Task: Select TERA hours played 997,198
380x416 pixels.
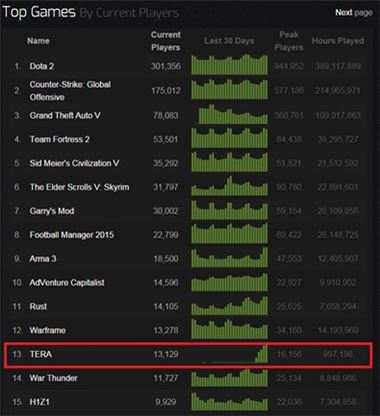Action: [338, 354]
